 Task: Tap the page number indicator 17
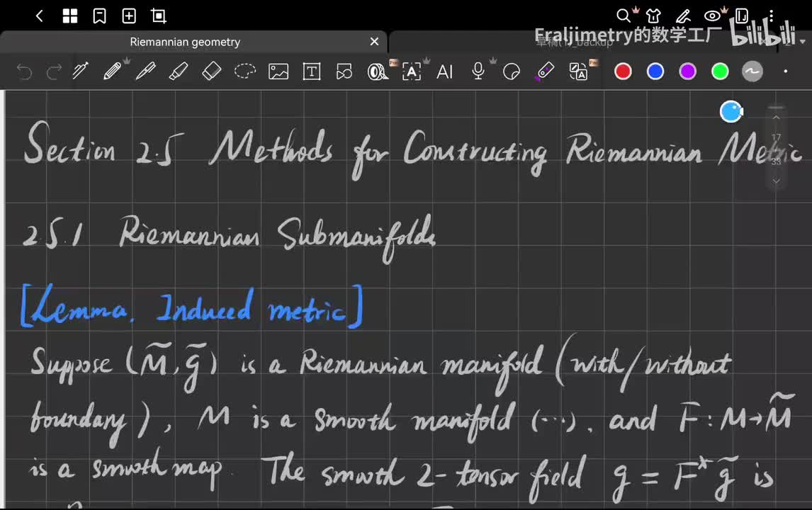pyautogui.click(x=776, y=137)
